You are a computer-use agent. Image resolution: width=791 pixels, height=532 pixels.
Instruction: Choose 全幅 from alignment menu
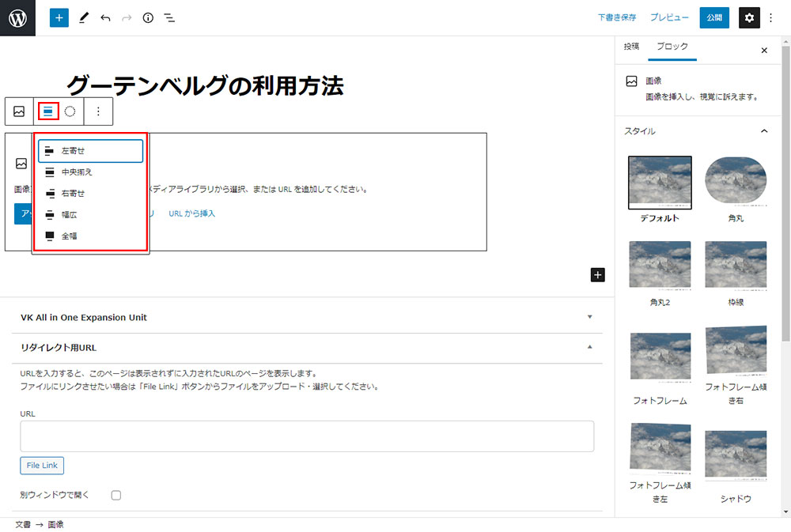[x=70, y=236]
